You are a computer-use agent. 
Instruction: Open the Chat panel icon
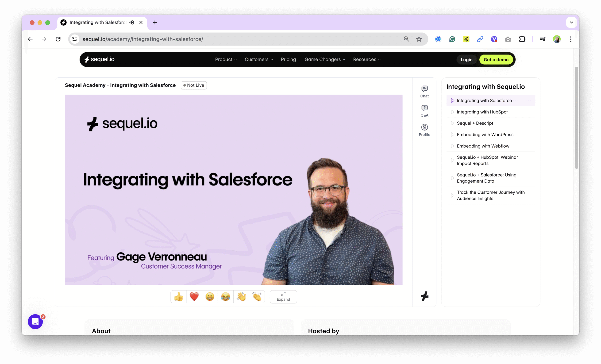[424, 92]
